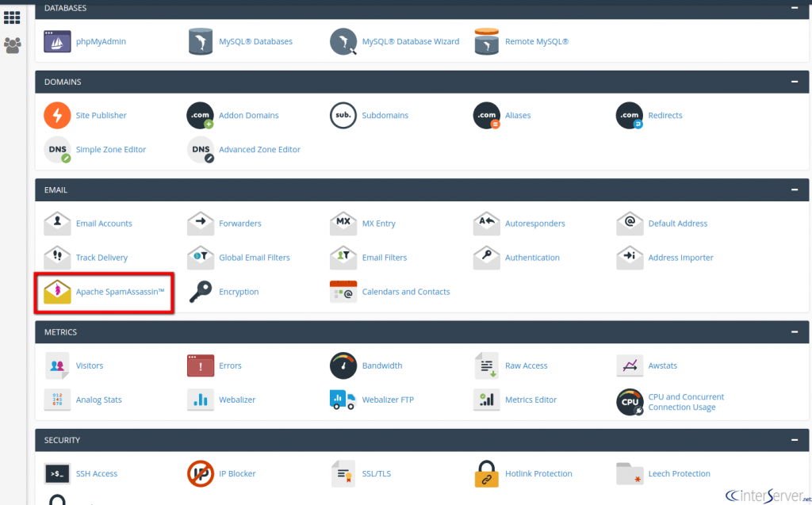
Task: Open the Encryption key icon
Action: pyautogui.click(x=201, y=292)
